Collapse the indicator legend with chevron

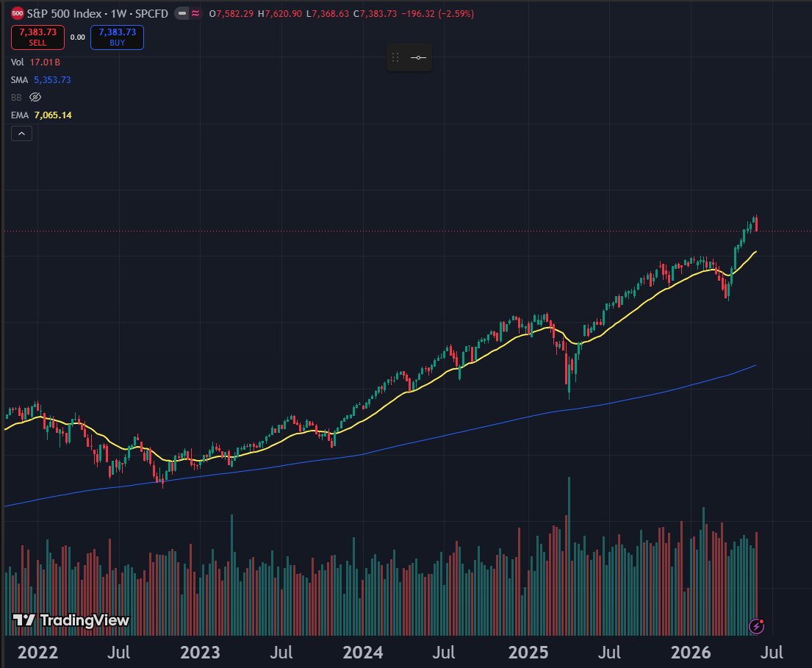tap(22, 134)
